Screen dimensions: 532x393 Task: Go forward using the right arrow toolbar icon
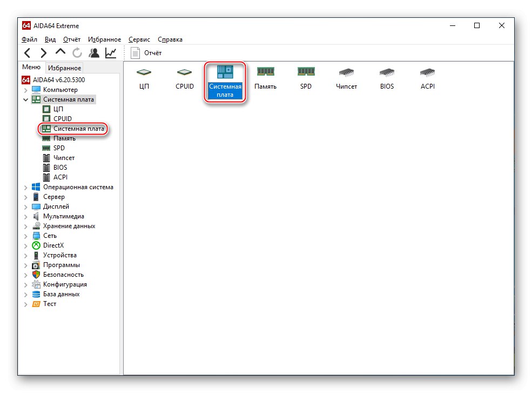pos(43,53)
